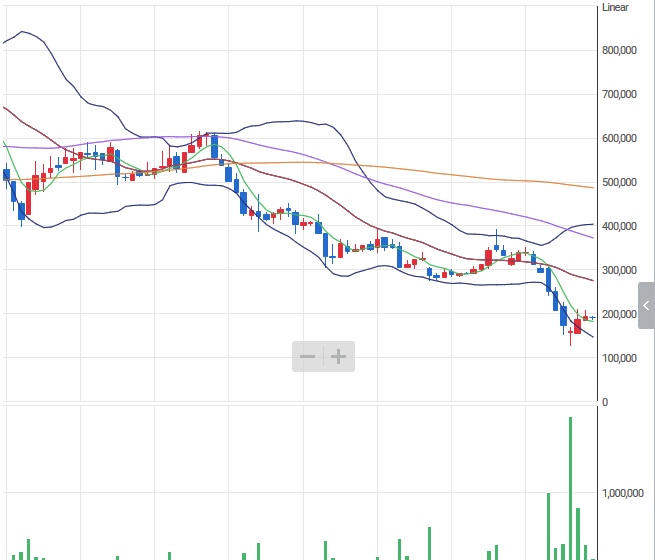Zoom out the chart with minus button
This screenshot has width=655, height=560.
point(307,356)
